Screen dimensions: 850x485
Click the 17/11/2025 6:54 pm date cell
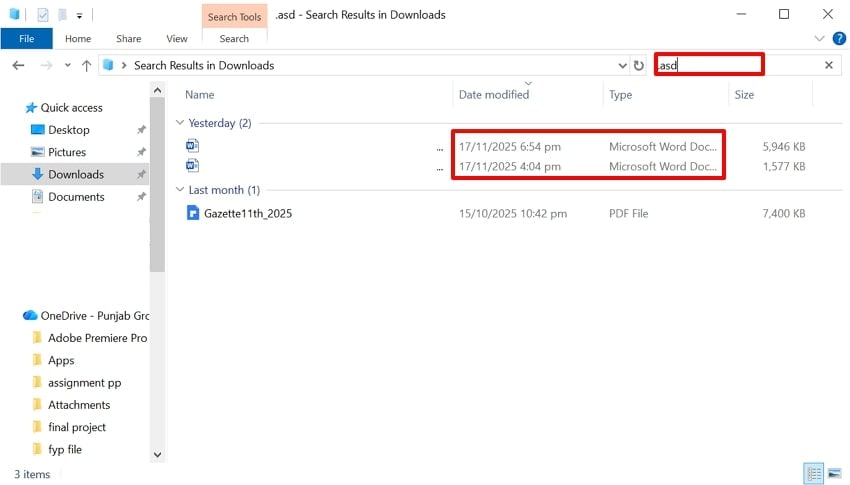point(510,147)
